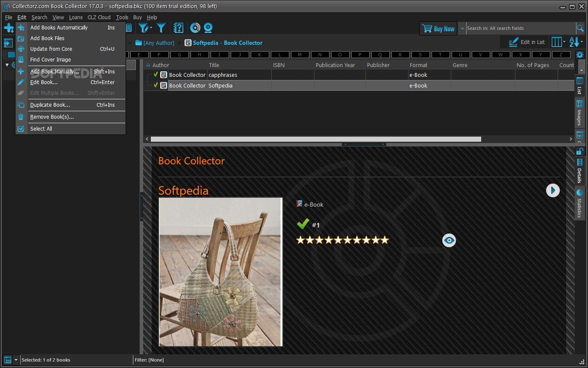Click letter S in the alphabet bar
588x368 pixels.
coord(420,55)
